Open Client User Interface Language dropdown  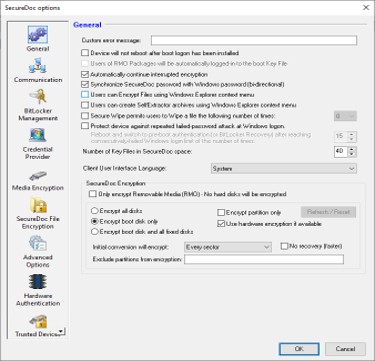[284, 168]
